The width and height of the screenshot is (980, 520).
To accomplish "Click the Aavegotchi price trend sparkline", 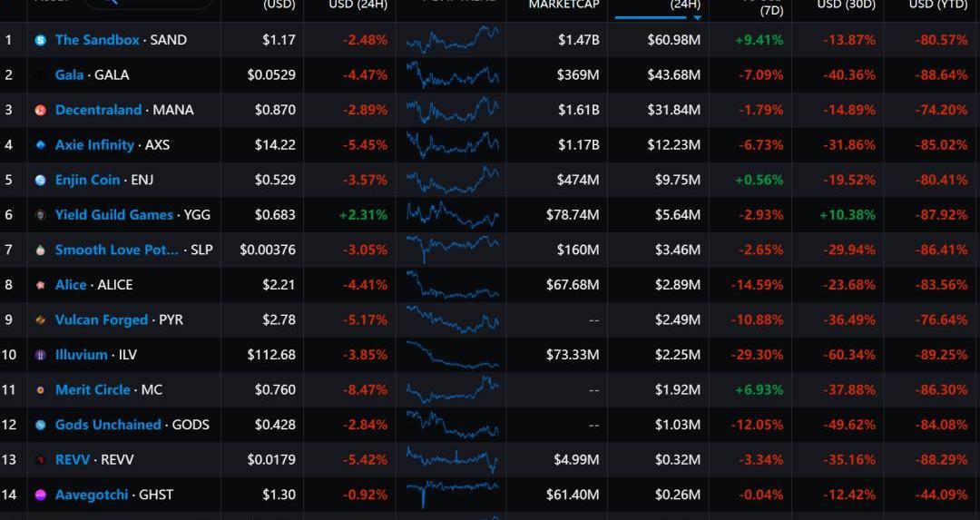I will [x=452, y=495].
